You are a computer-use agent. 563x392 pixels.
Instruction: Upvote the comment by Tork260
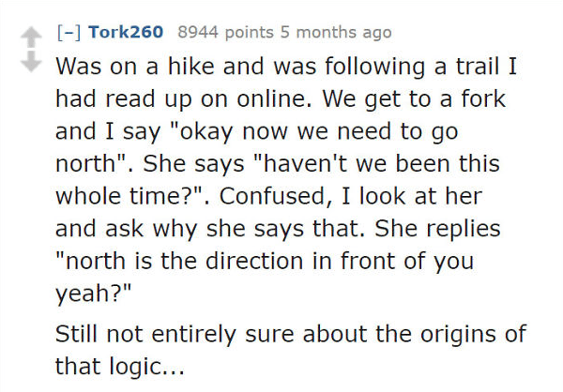pos(31,38)
